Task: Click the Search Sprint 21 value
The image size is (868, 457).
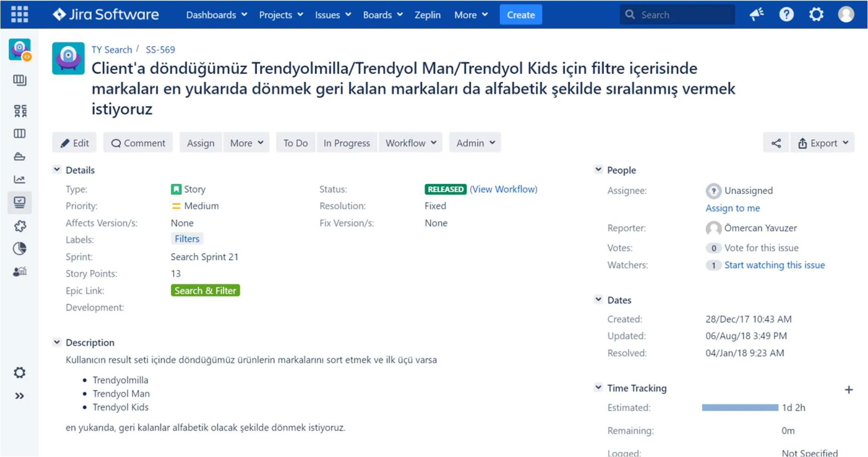Action: point(204,257)
